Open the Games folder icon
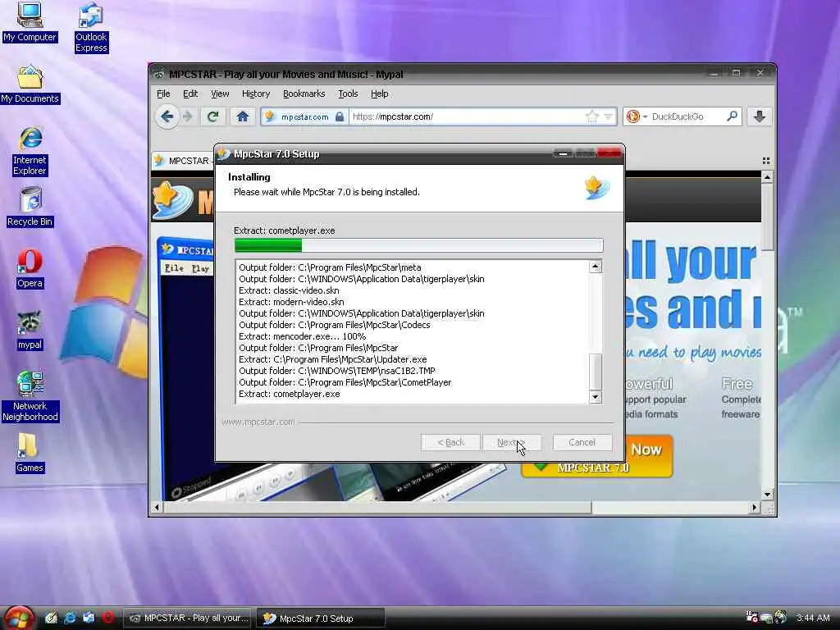This screenshot has height=630, width=840. click(30, 453)
